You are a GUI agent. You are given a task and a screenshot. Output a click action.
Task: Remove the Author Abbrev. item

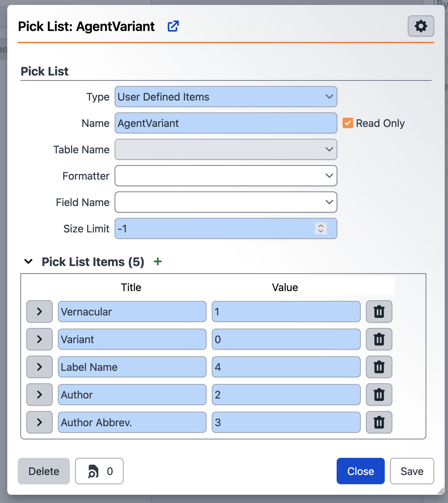pos(379,422)
